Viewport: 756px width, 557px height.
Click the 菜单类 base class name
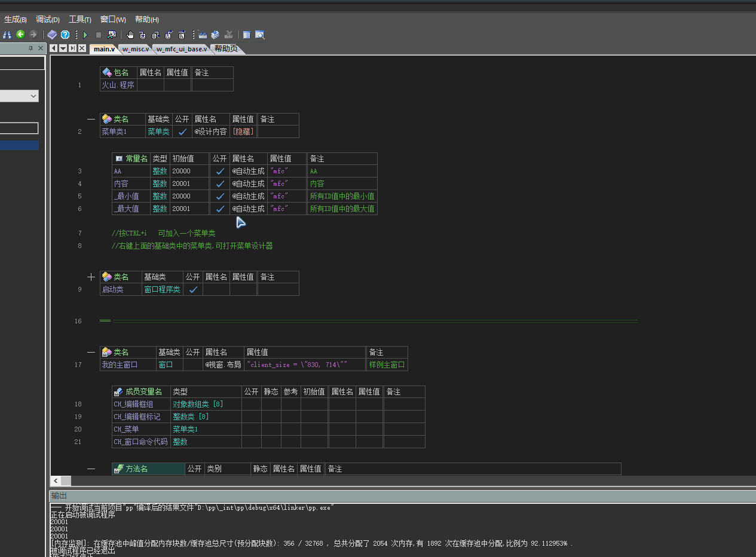click(x=158, y=131)
